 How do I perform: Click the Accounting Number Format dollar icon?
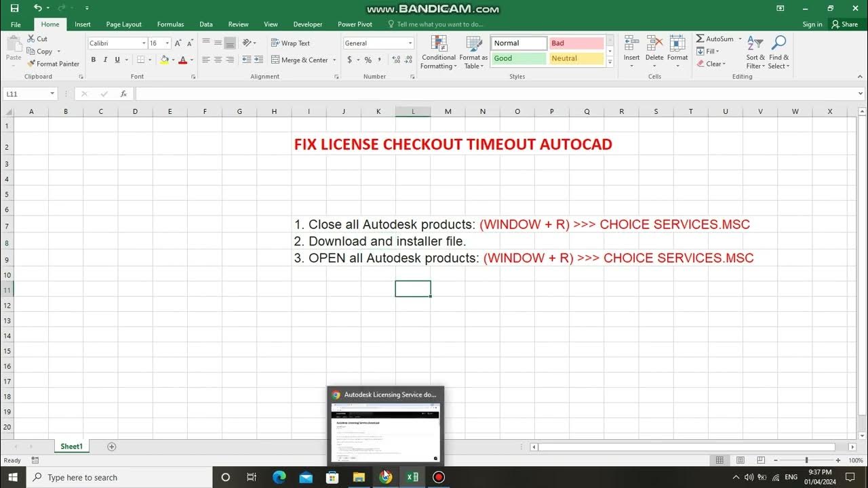point(349,60)
